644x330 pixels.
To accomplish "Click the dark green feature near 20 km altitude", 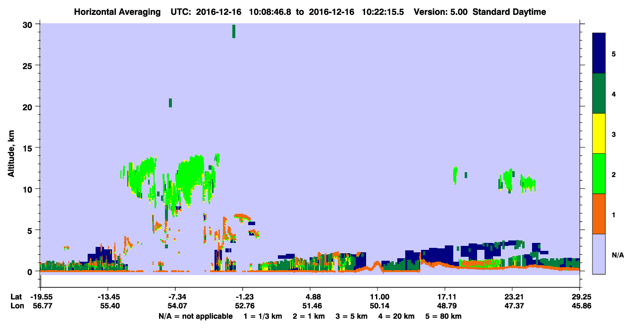I will pos(170,102).
